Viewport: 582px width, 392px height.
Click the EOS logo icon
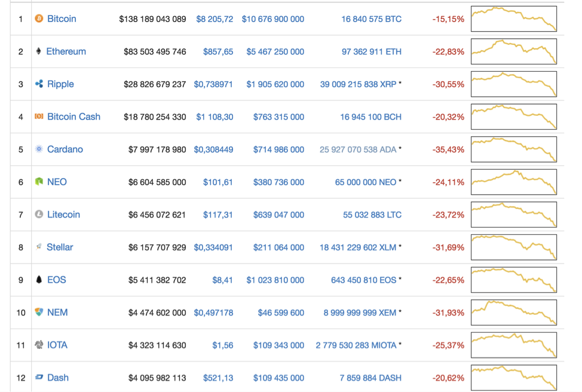pos(38,280)
